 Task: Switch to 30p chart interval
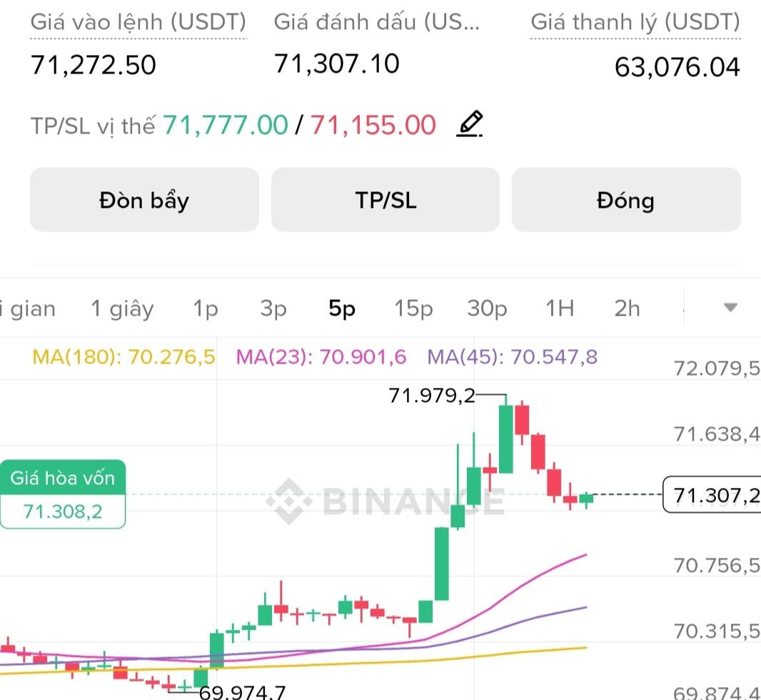pos(488,309)
